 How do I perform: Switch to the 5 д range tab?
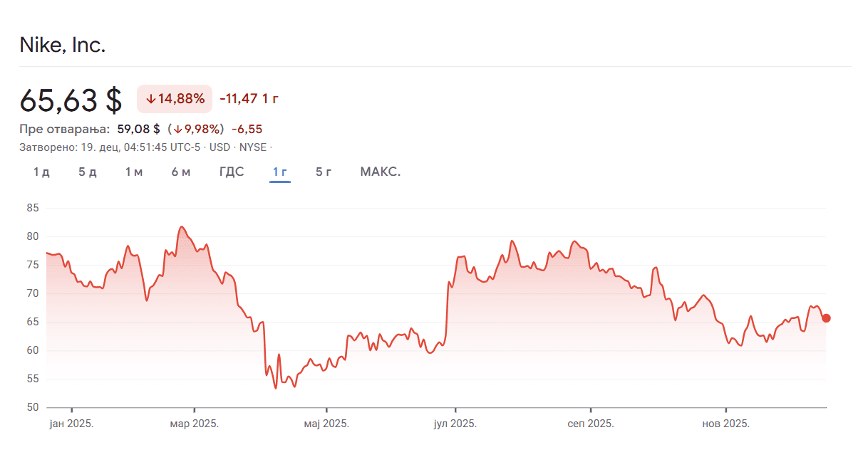coord(88,172)
